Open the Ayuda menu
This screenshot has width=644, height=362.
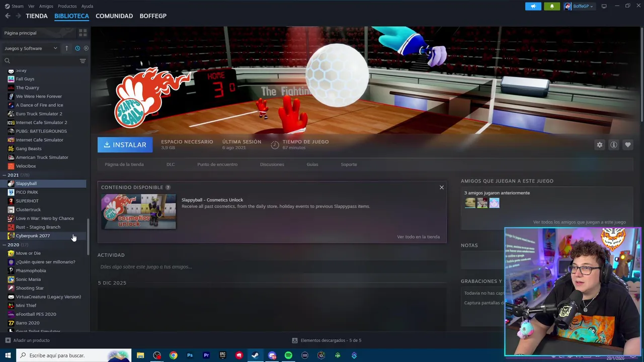87,6
